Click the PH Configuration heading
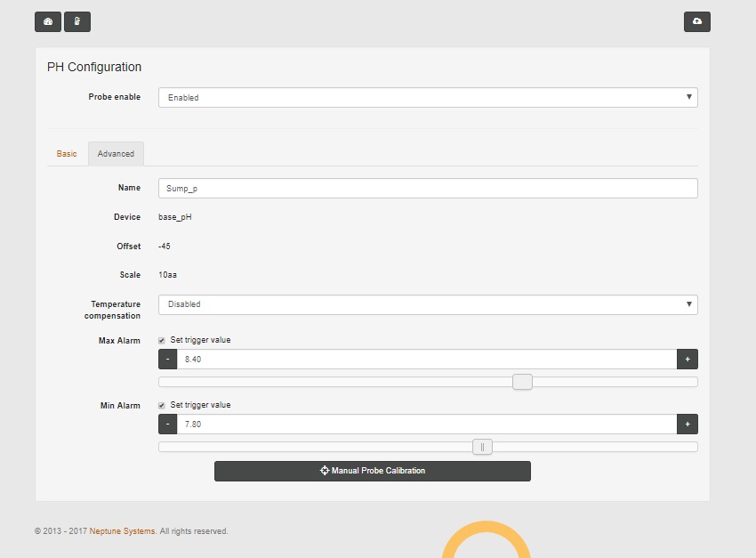This screenshot has height=558, width=756. [x=94, y=67]
